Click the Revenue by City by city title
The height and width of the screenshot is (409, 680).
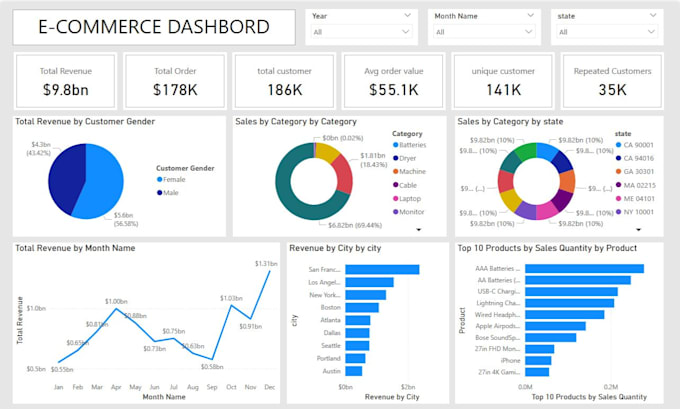click(x=335, y=248)
